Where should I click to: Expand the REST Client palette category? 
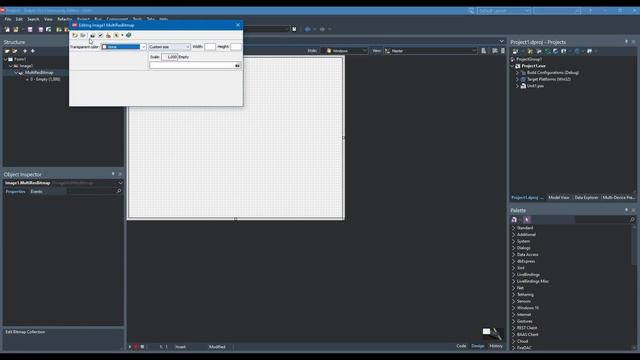(513, 328)
